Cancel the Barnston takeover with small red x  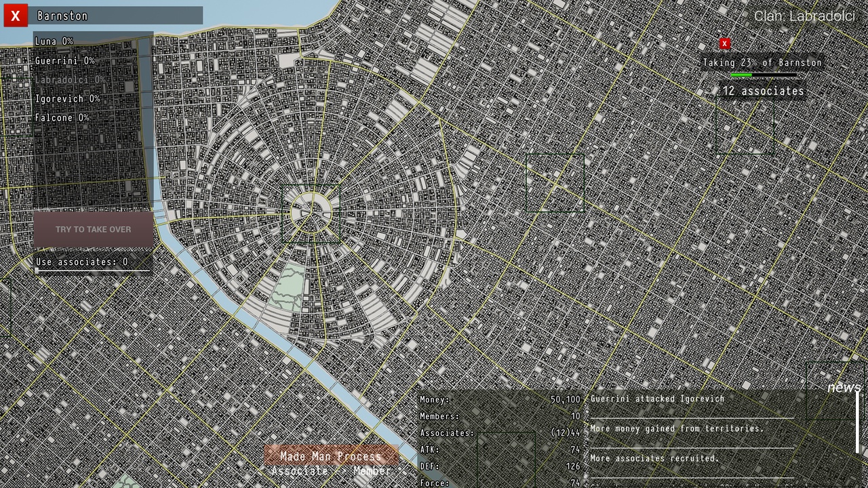tap(724, 43)
